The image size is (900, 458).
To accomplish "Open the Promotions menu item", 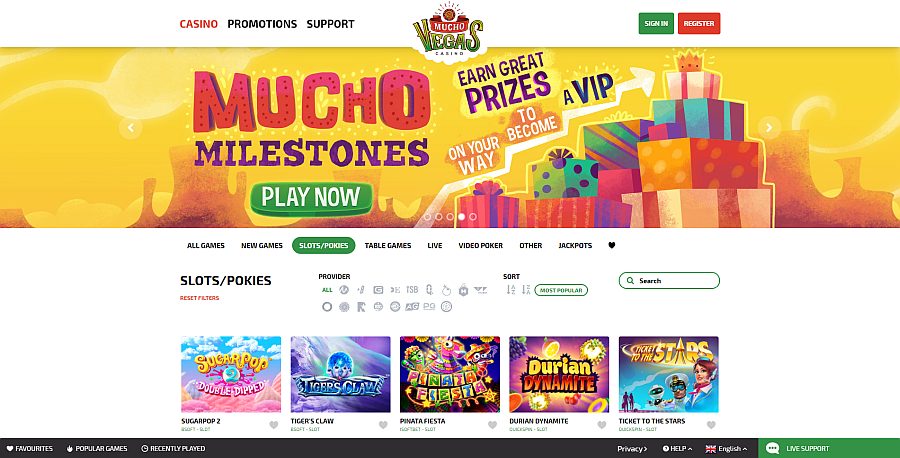I will point(262,23).
